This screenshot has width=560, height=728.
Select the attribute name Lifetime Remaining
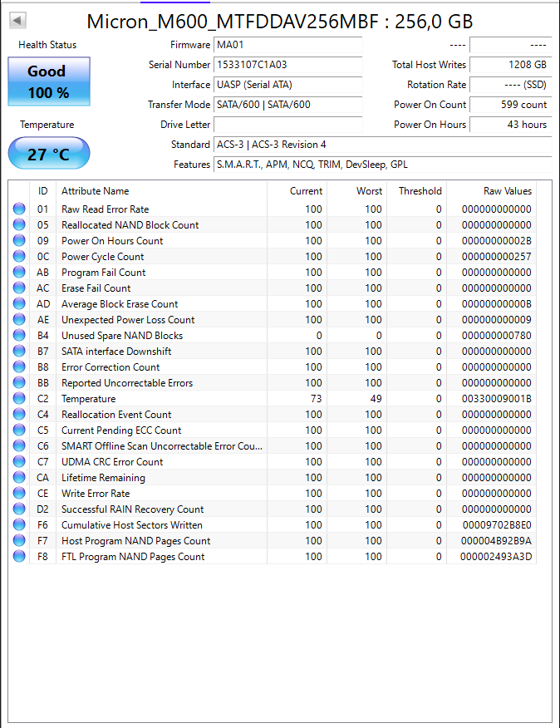click(x=103, y=478)
